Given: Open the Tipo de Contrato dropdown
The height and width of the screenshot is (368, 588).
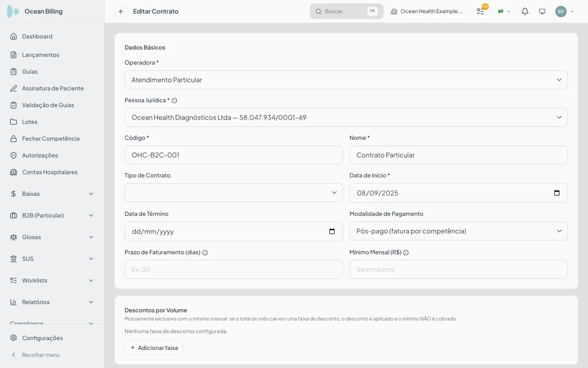Looking at the screenshot, I should (233, 192).
